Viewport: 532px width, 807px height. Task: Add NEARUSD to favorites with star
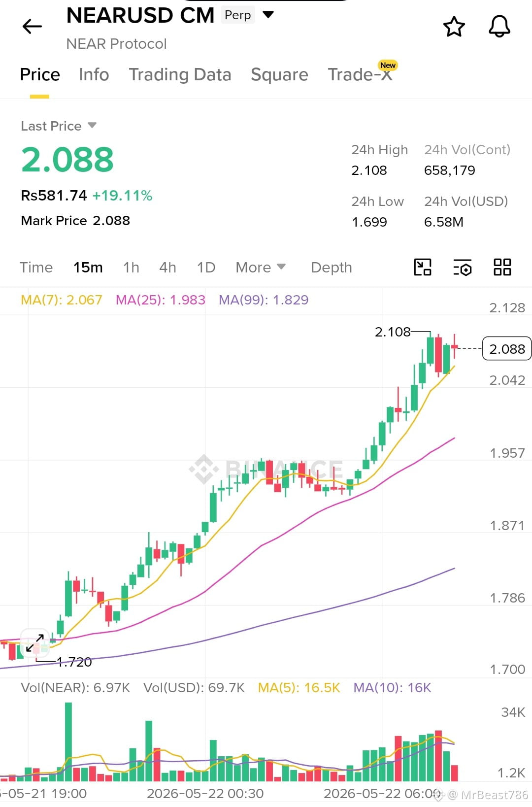click(454, 27)
